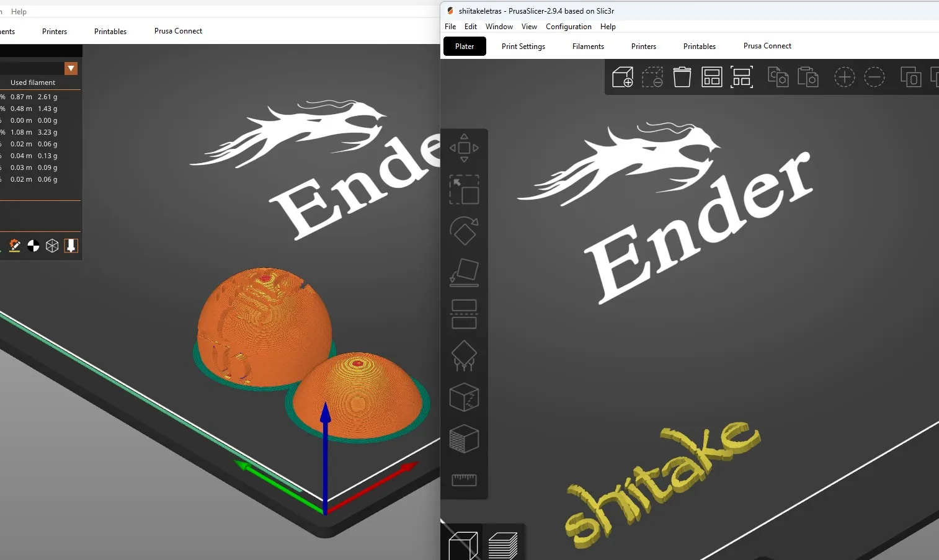Open Help menu in the left PrusaSlicer window
The height and width of the screenshot is (560, 939).
pyautogui.click(x=19, y=12)
